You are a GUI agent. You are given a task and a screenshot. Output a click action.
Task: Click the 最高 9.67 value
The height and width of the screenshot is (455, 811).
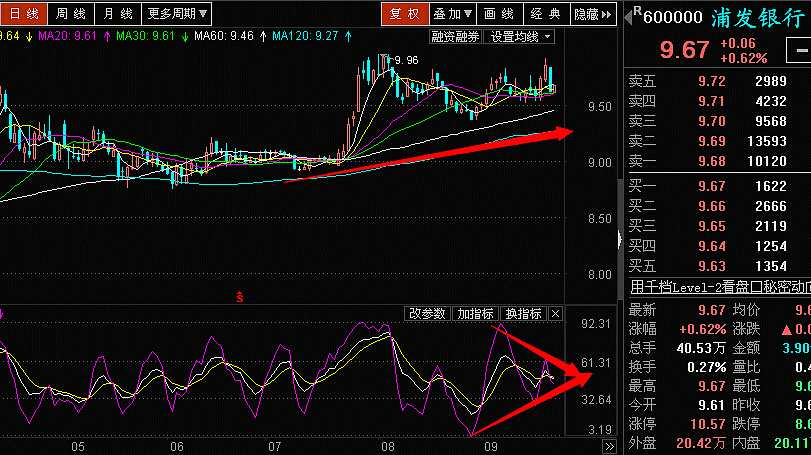click(x=712, y=386)
